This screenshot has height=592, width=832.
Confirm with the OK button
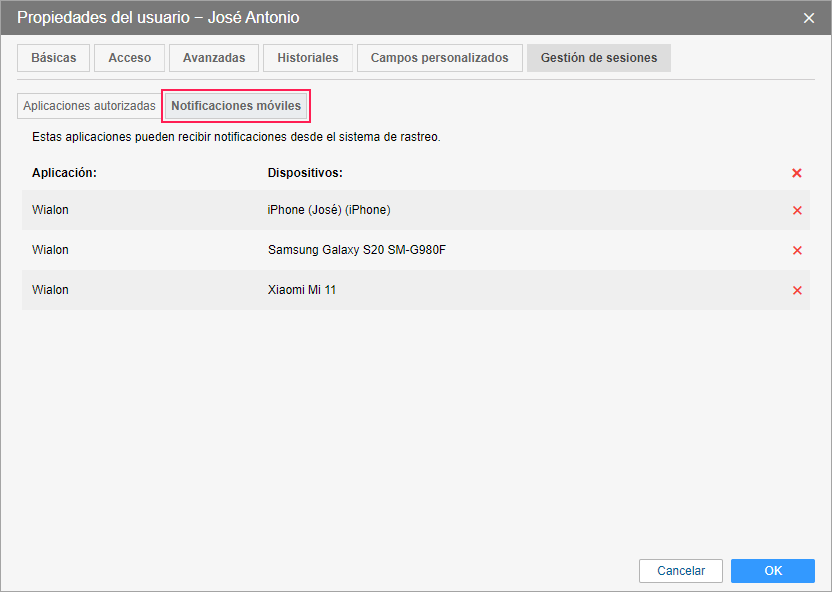(x=773, y=571)
